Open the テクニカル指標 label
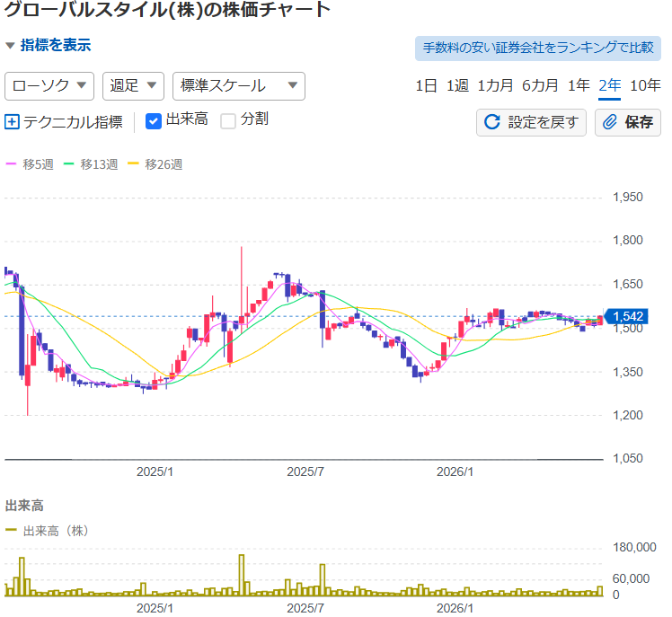Screen dimensions: 672x617 point(73,122)
